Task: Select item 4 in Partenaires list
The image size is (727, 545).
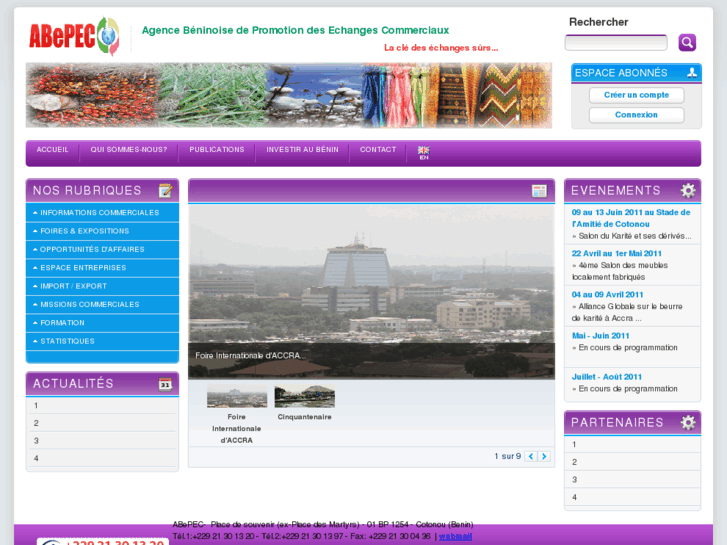Action: (632, 497)
